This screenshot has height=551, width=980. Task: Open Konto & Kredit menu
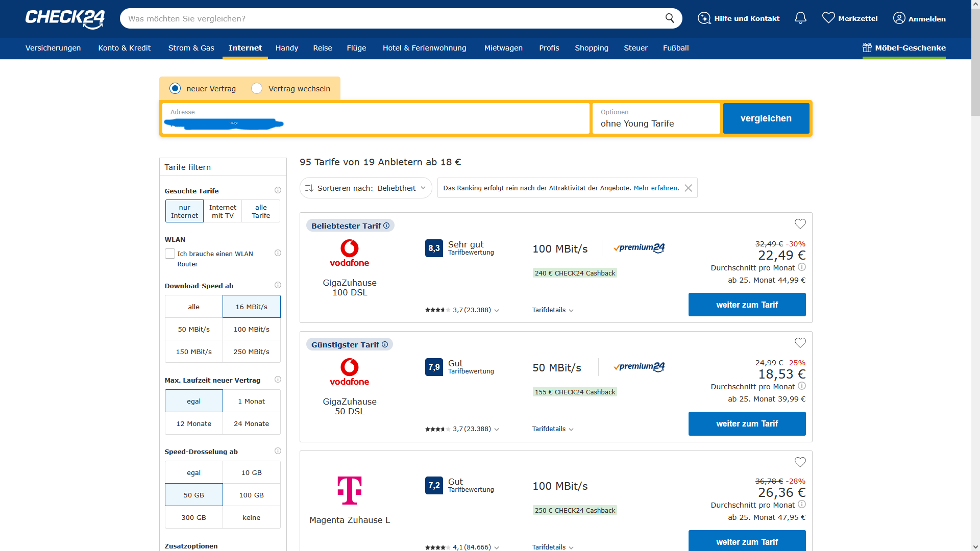tap(125, 48)
